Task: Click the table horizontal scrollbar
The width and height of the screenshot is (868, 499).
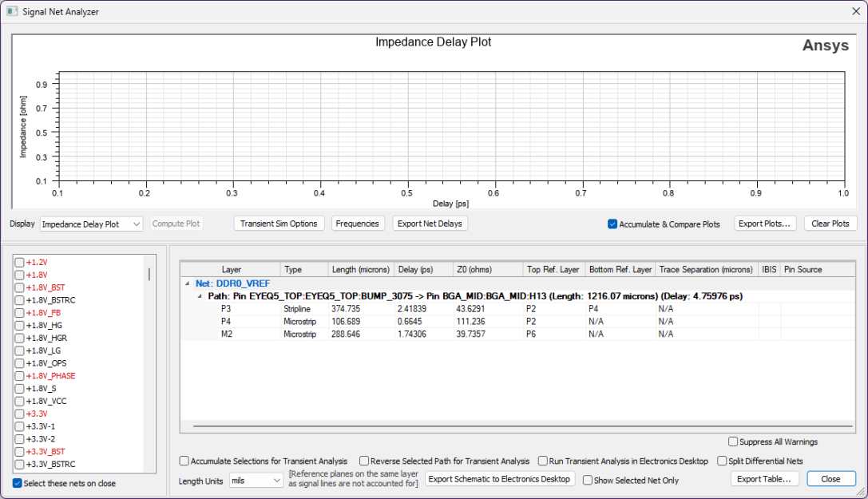Action: pos(522,426)
